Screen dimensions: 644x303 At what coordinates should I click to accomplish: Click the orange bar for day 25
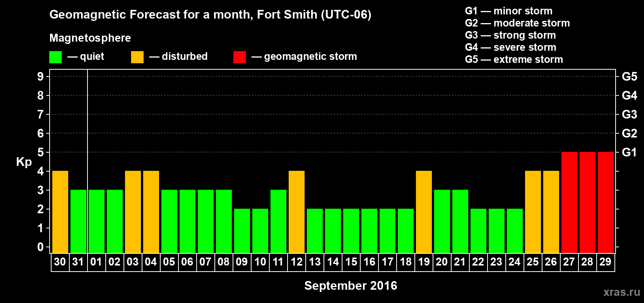click(533, 212)
